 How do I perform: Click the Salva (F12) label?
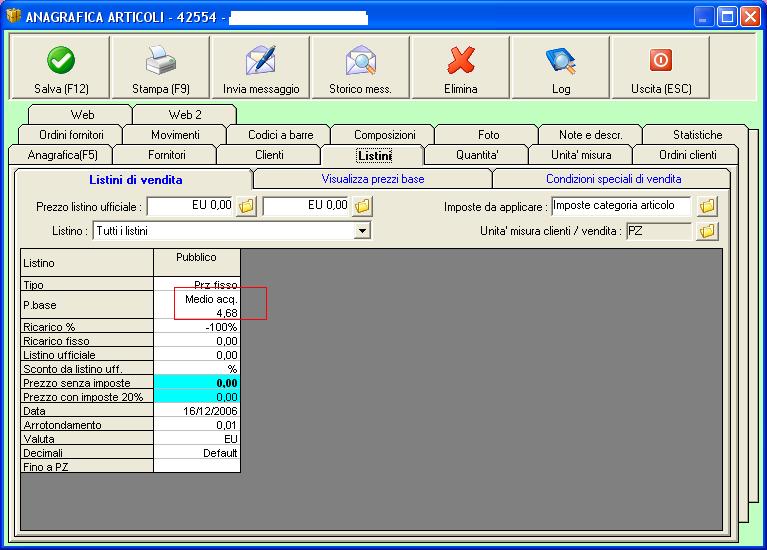point(61,89)
